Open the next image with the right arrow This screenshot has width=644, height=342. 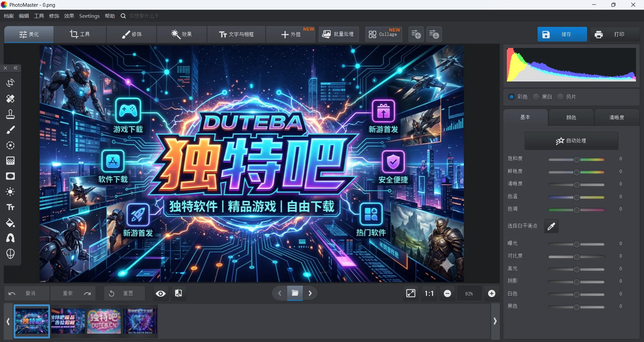pos(310,293)
